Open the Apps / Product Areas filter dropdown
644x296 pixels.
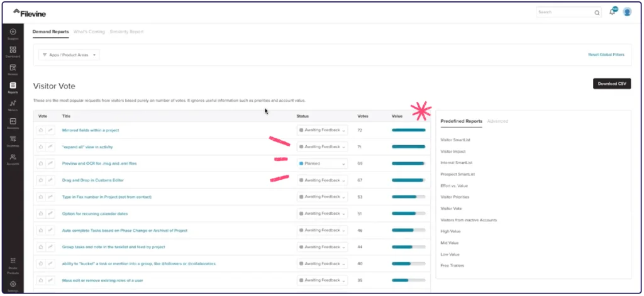69,55
